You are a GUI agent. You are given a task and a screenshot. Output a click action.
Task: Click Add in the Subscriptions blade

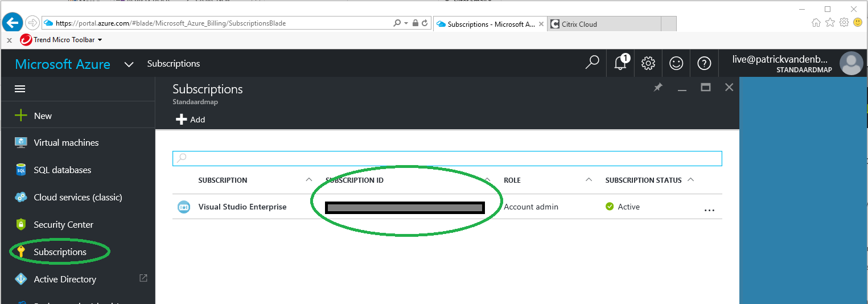(x=191, y=120)
